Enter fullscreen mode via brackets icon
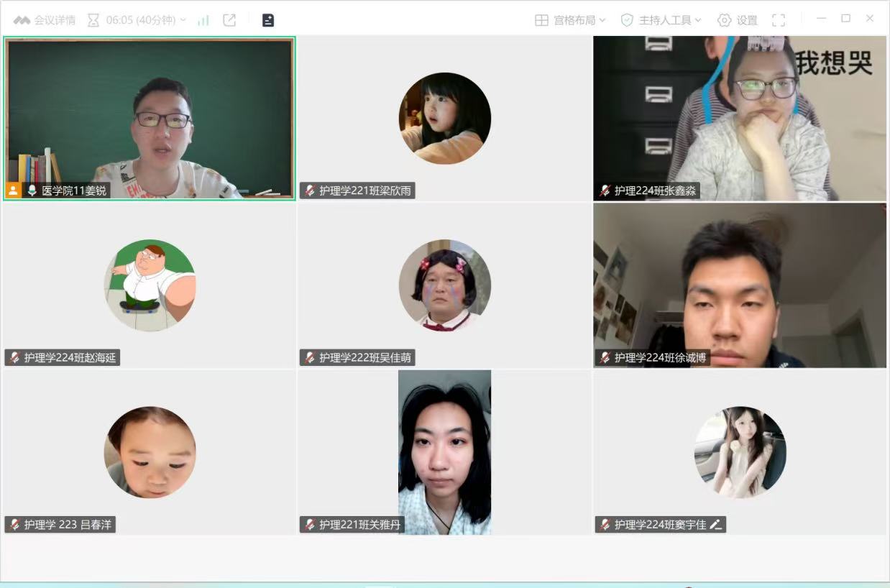 (x=779, y=20)
